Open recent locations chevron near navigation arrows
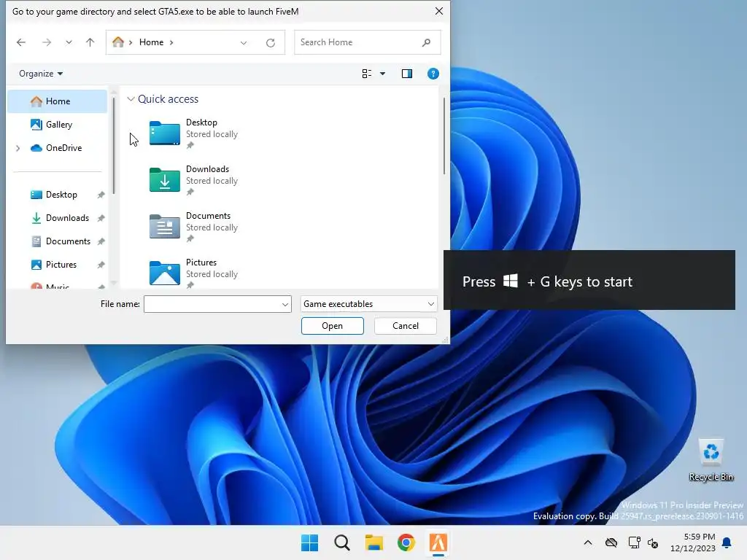 (69, 42)
